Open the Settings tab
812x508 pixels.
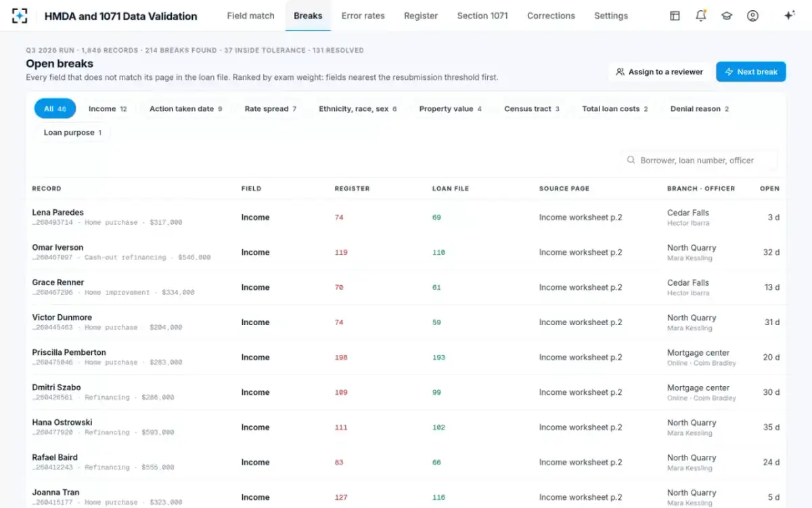coord(611,16)
